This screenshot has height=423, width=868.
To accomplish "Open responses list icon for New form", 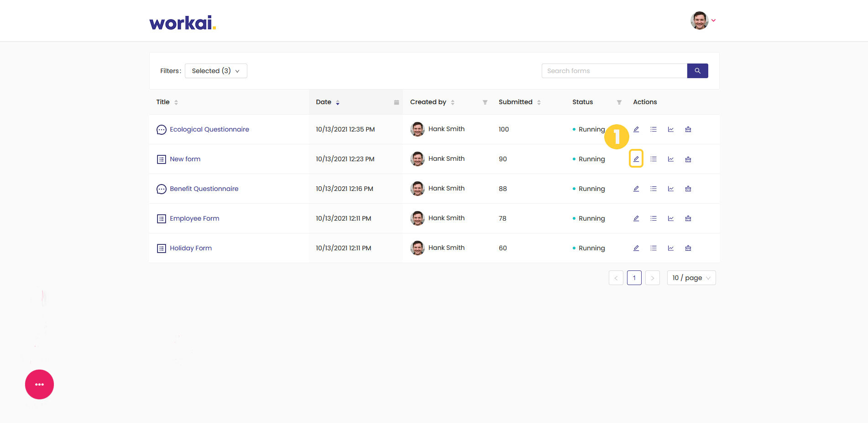I will 654,159.
